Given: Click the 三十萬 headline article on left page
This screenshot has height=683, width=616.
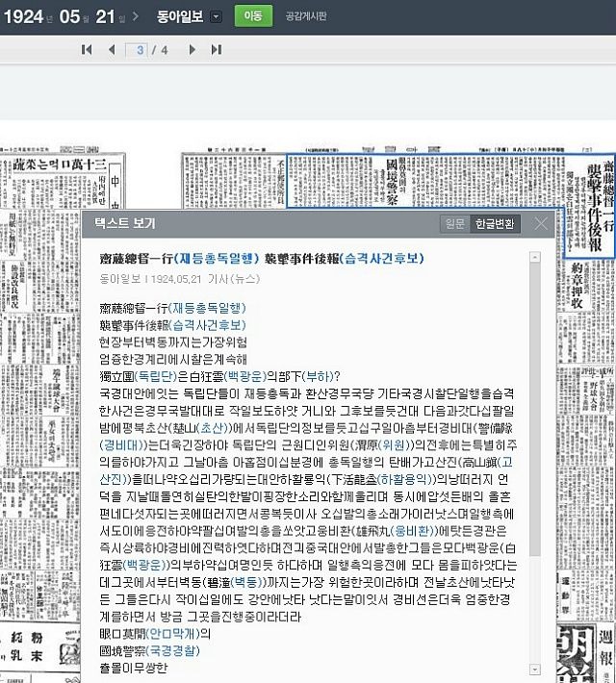Looking at the screenshot, I should tap(60, 164).
